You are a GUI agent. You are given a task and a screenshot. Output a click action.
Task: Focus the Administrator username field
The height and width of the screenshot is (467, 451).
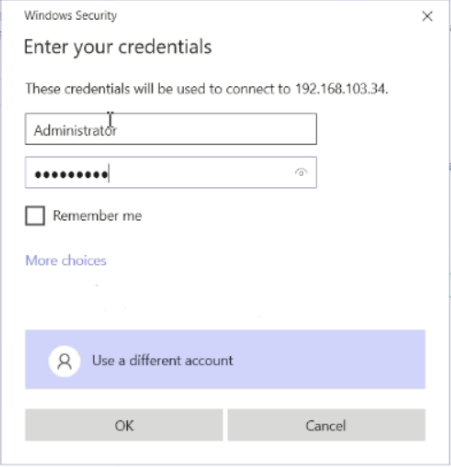(171, 129)
